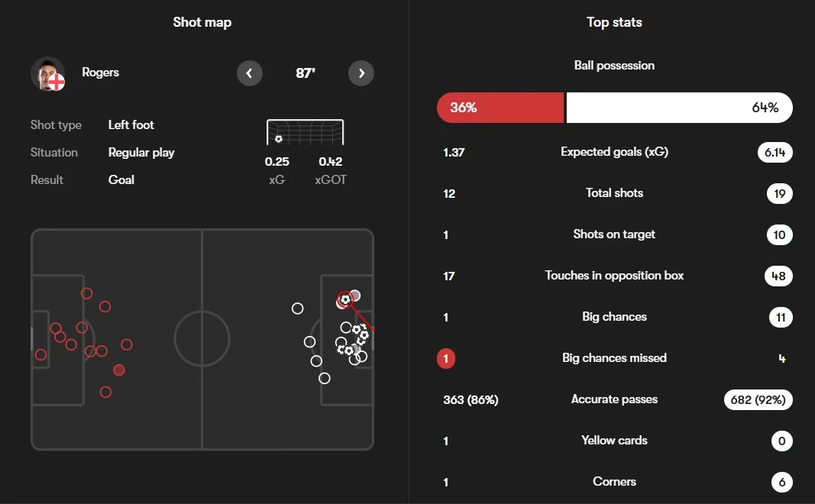
Task: Advance to the next shot arrow
Action: pyautogui.click(x=361, y=73)
